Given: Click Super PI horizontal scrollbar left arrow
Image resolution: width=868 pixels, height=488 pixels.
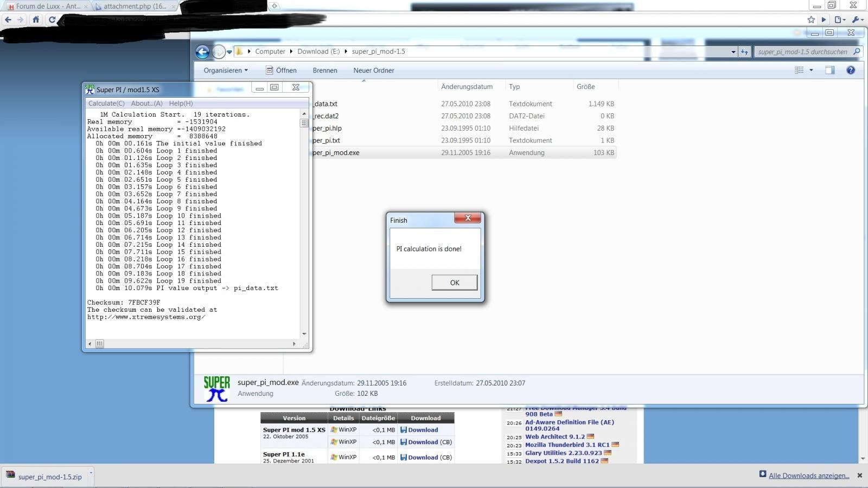Looking at the screenshot, I should point(90,344).
